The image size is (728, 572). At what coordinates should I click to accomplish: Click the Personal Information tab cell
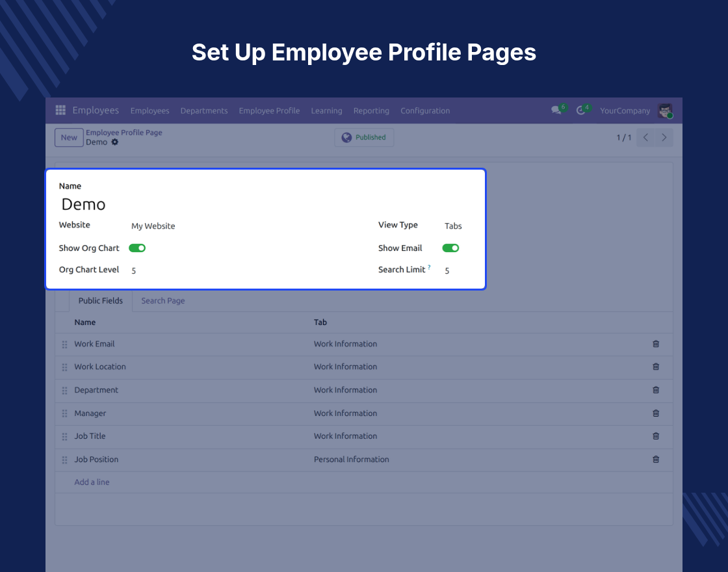352,459
